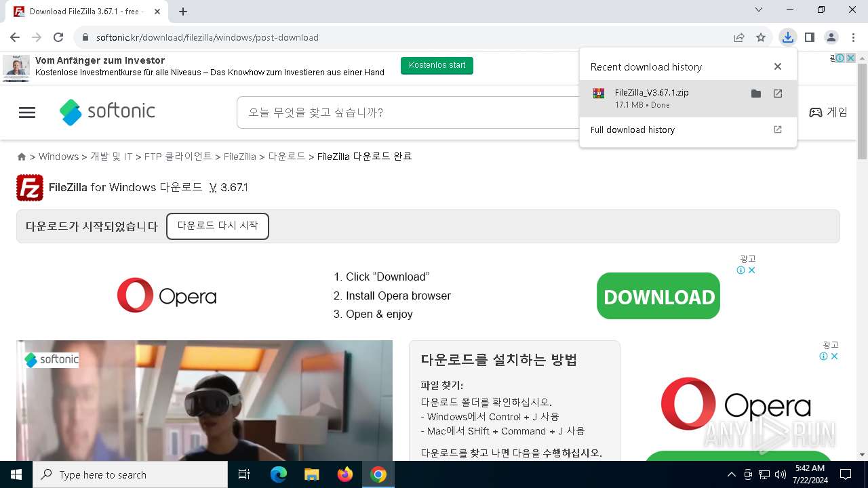The image size is (868, 488).
Task: Click the green Opera DOWNLOAD button
Action: (x=658, y=296)
